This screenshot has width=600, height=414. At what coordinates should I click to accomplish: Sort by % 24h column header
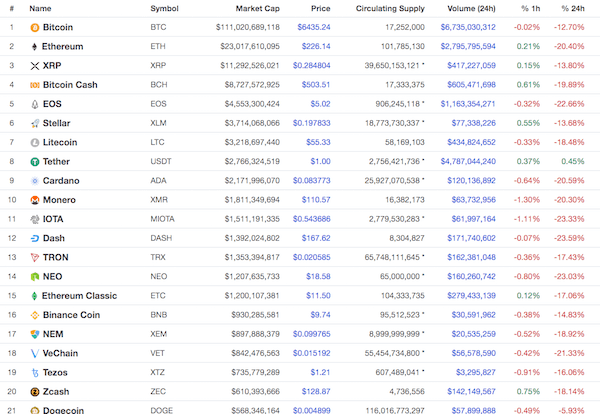(x=573, y=8)
